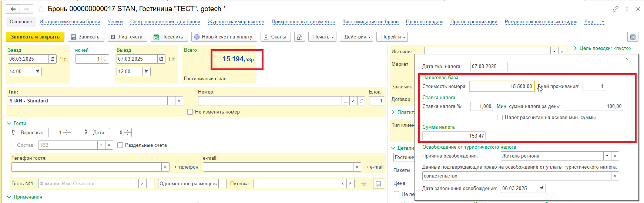Clear the Причина освобождения value
This screenshot has height=203, width=644.
pos(615,156)
